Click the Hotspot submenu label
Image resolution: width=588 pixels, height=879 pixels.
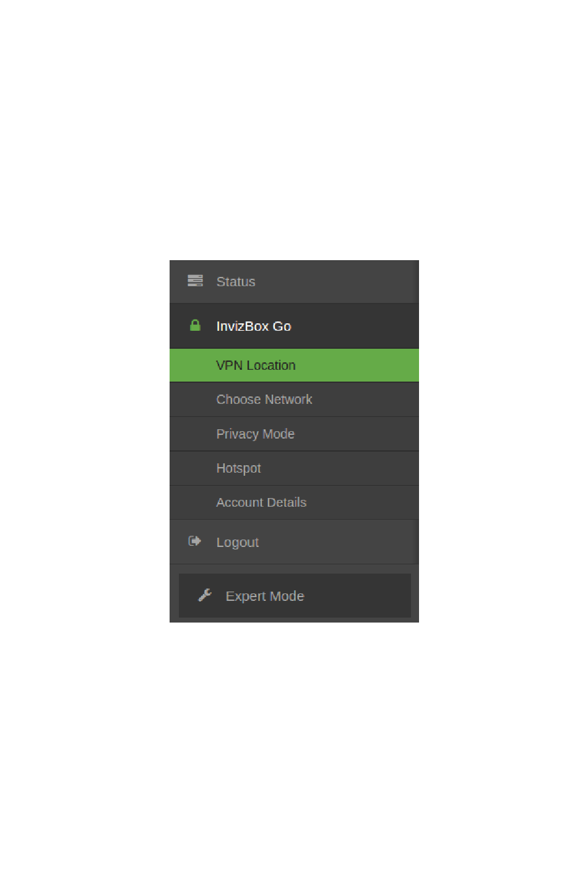tap(238, 469)
